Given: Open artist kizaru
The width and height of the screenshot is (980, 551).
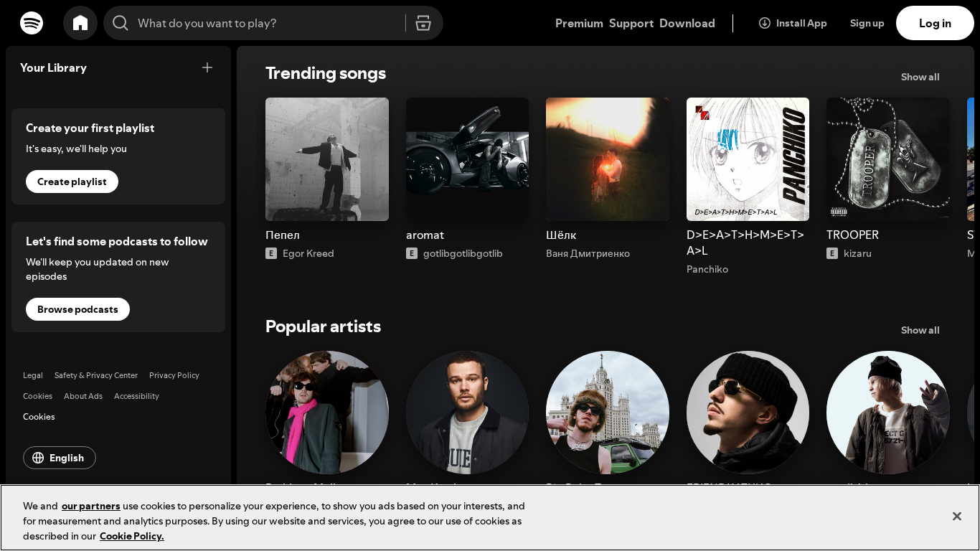Looking at the screenshot, I should point(857,253).
